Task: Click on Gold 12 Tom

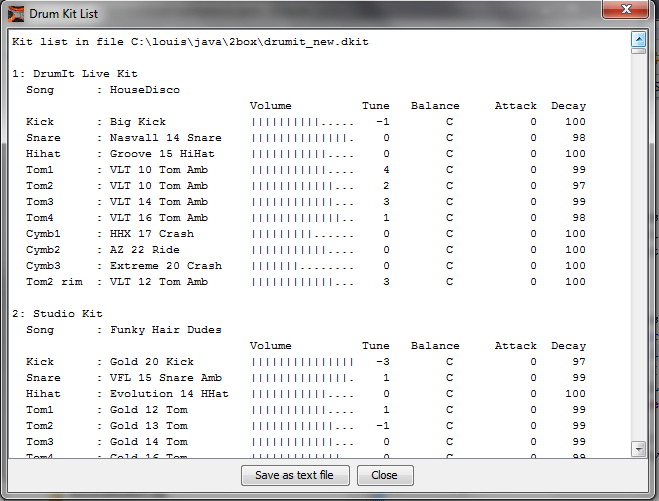Action: click(x=148, y=410)
